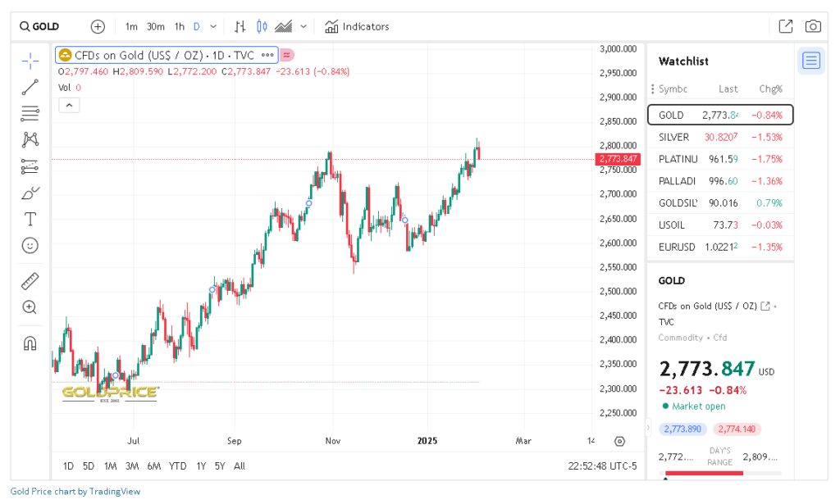Select the USOIL row in watchlist
Image resolution: width=840 pixels, height=504 pixels.
(720, 225)
